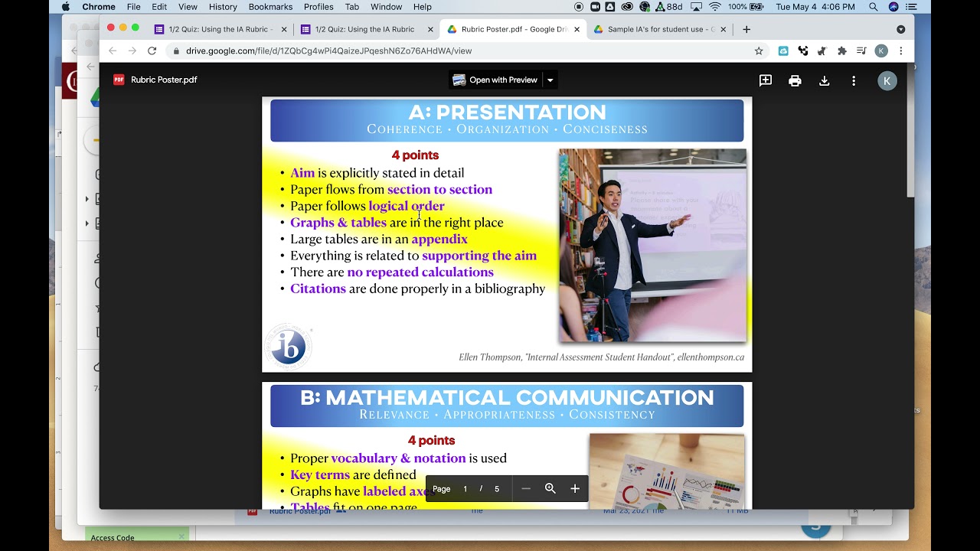This screenshot has width=980, height=551.
Task: Click the charts photo in section B
Action: pos(667,471)
